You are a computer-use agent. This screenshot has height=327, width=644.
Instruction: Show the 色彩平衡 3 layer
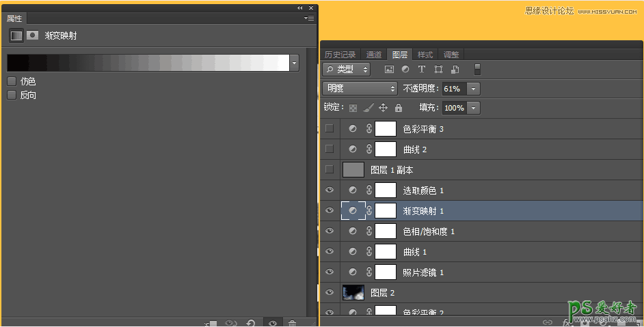[x=330, y=128]
